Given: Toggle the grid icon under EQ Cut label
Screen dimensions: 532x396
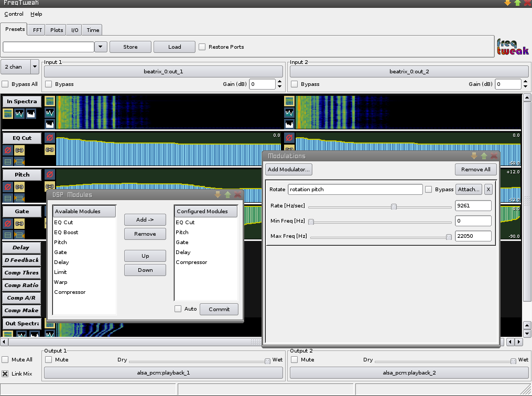Looking at the screenshot, I should point(8,161).
